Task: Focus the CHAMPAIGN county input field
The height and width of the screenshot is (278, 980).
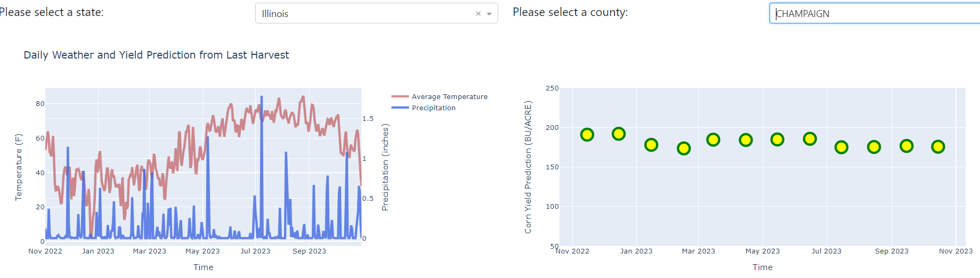Action: click(x=875, y=13)
